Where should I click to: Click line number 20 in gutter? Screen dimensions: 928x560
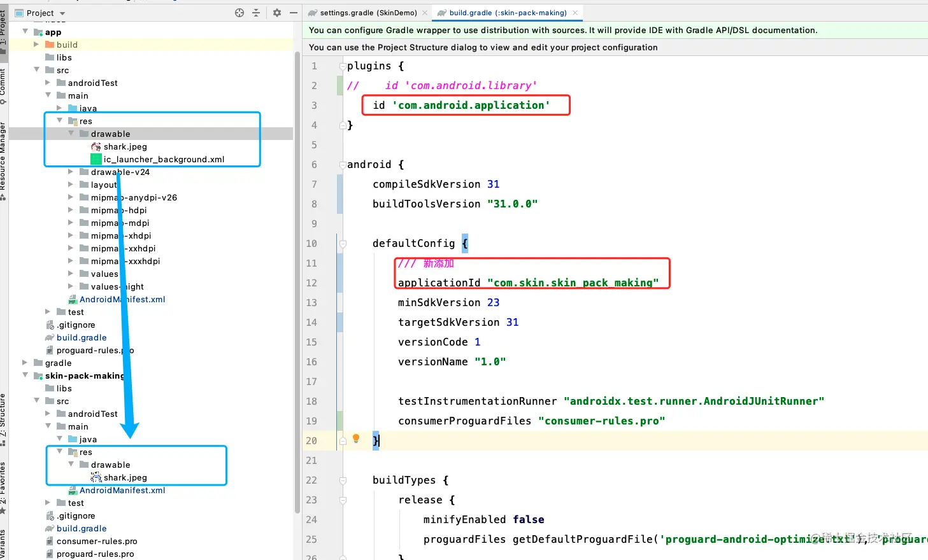point(311,441)
